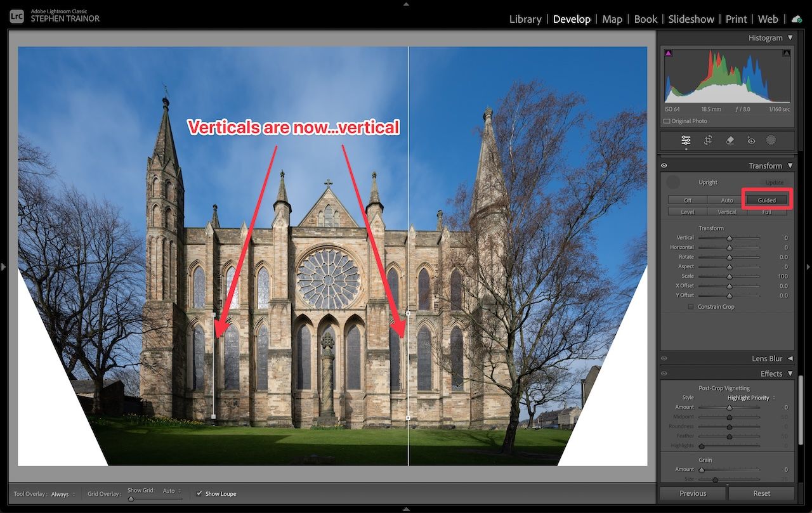Open the Slideshow module
The width and height of the screenshot is (812, 513).
tap(691, 19)
